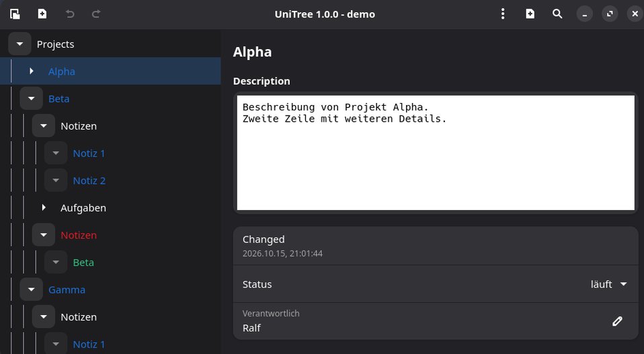644x354 pixels.
Task: Collapse the red Notizen node
Action: pos(44,235)
